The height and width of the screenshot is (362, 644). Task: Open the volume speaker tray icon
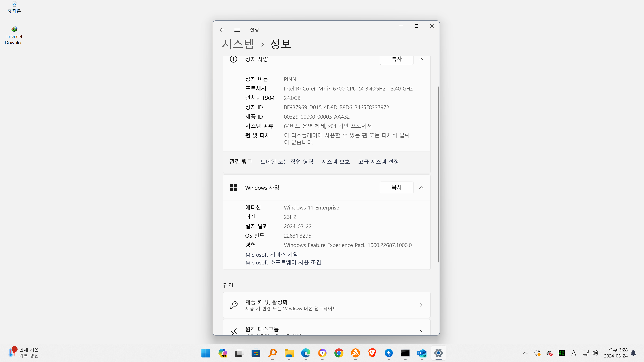[595, 353]
